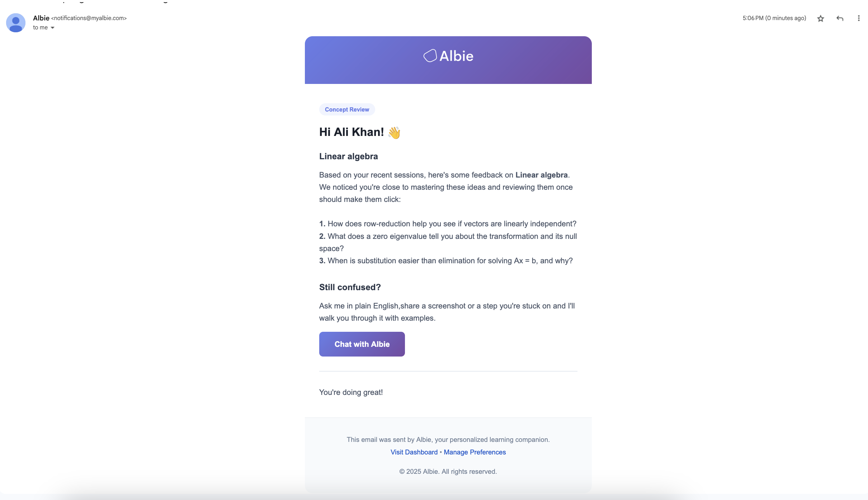Expand recipient details arrow beside "to me"
The image size is (868, 500).
[53, 28]
